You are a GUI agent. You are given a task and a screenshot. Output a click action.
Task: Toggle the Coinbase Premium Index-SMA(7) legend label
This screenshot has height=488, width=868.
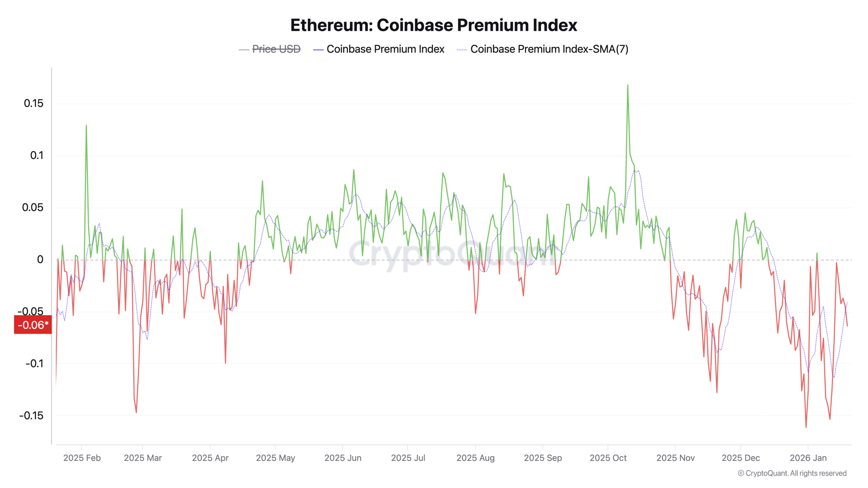click(549, 49)
